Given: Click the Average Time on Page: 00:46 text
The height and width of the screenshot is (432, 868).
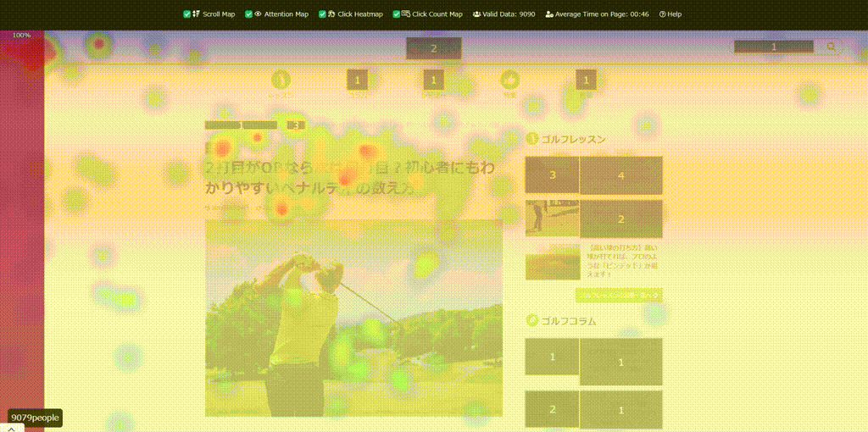Looking at the screenshot, I should pyautogui.click(x=602, y=14).
